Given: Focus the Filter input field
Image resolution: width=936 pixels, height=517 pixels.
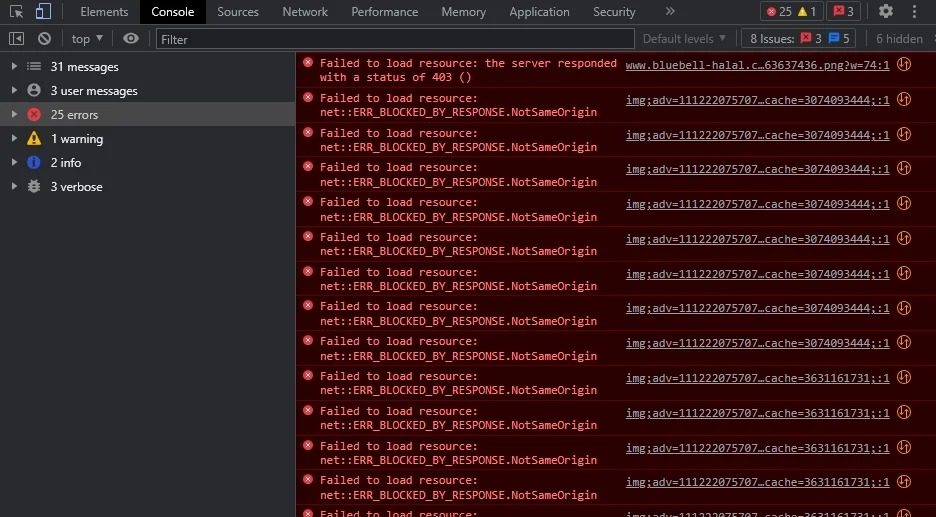Looking at the screenshot, I should (x=395, y=39).
